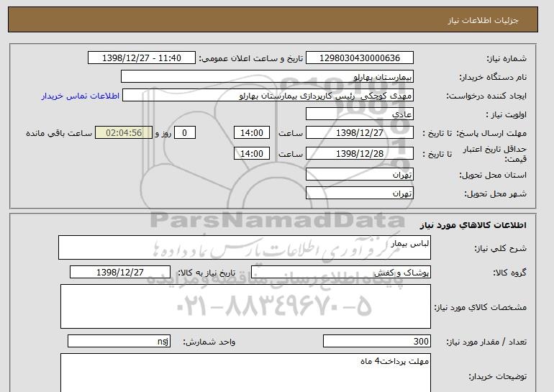Click the label شرح کلی نیاز
Viewport: 554px width, 392px height.
click(x=500, y=248)
